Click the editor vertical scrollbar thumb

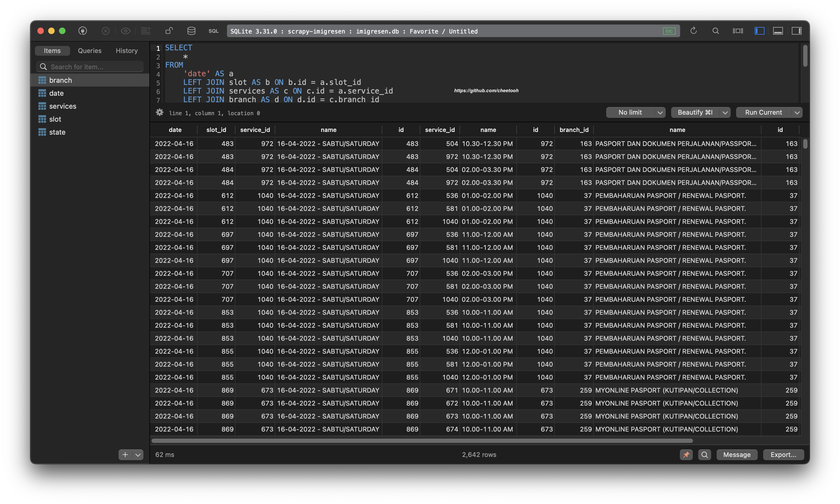(805, 55)
